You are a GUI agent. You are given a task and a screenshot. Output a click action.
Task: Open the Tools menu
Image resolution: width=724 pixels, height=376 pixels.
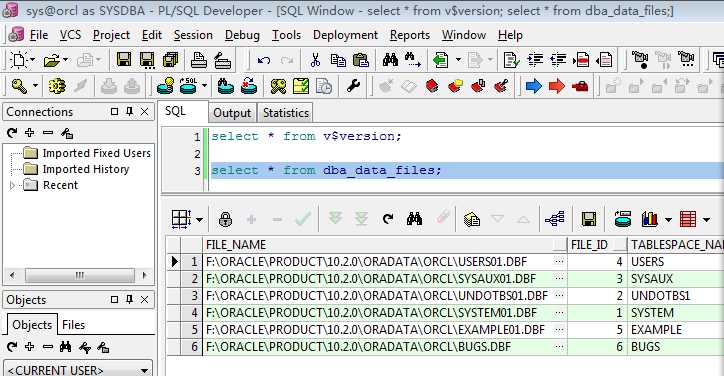(x=286, y=35)
